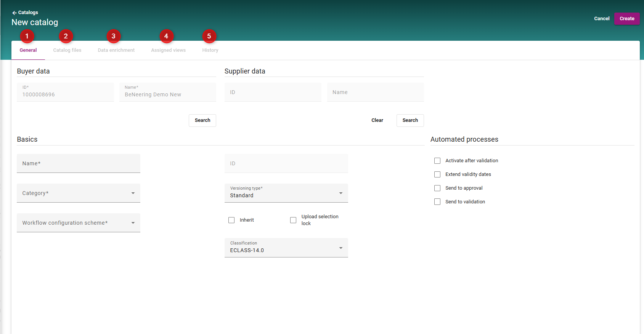Click the Basics Name input field
644x334 pixels.
pyautogui.click(x=79, y=163)
